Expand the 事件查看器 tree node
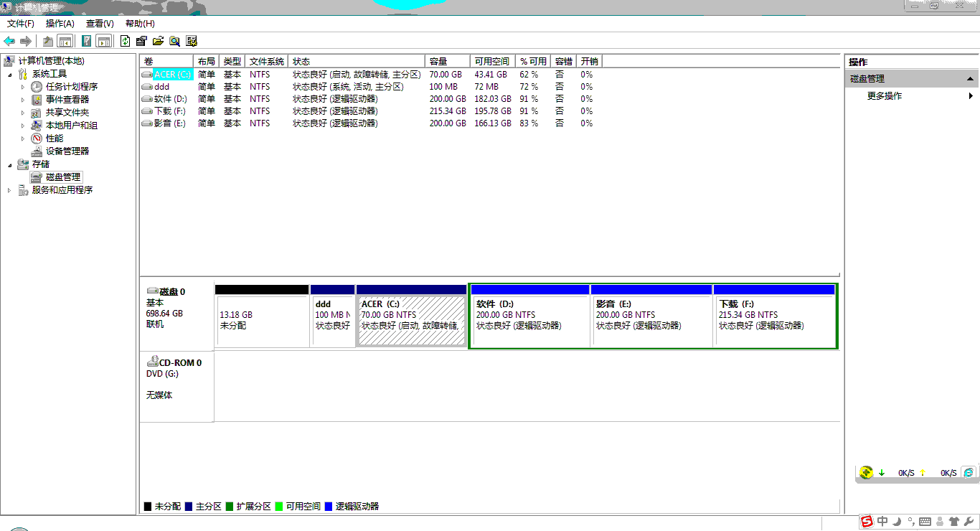The image size is (980, 531). click(x=23, y=100)
